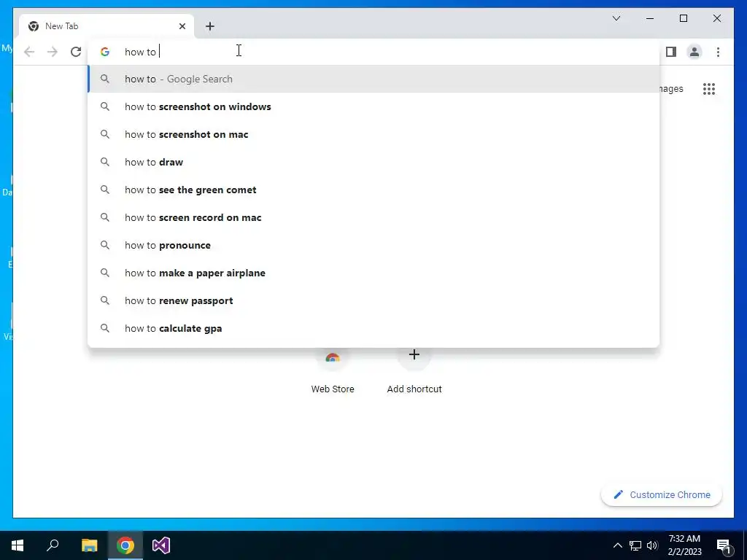This screenshot has height=560, width=747.
Task: Pick 'how to see the green comet'
Action: pyautogui.click(x=373, y=190)
